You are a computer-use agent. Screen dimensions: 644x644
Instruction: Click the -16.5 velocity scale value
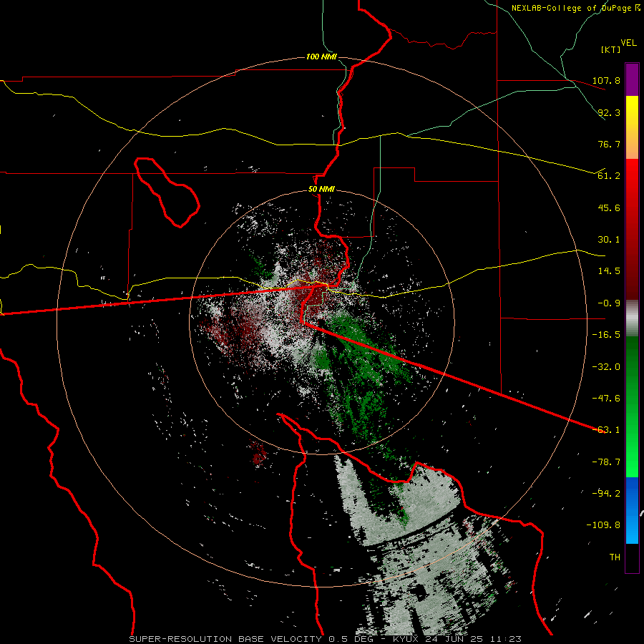(x=606, y=335)
